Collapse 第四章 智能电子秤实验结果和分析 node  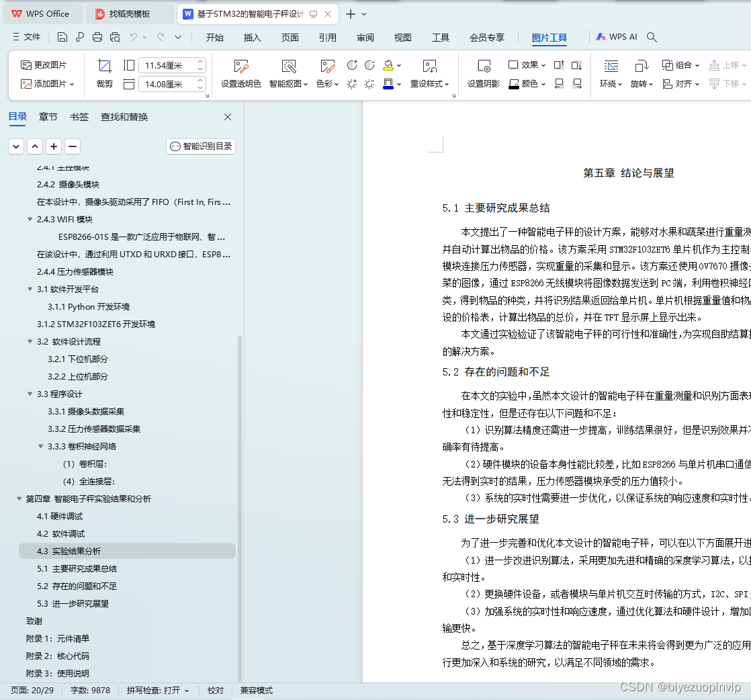(19, 498)
